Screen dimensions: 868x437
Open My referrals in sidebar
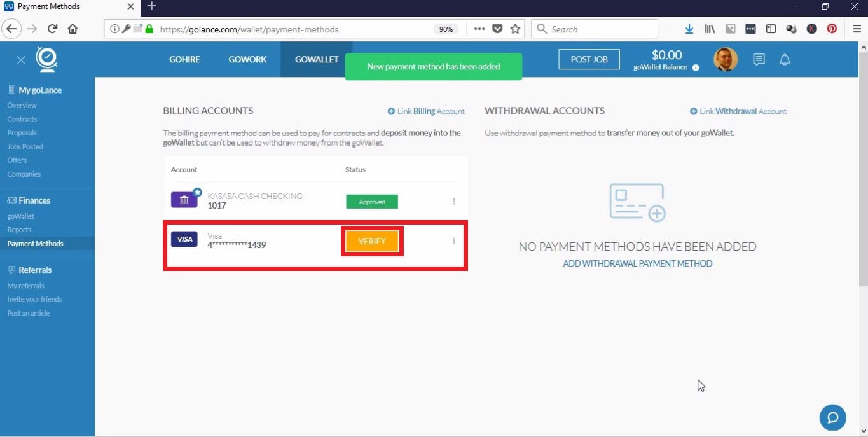26,286
